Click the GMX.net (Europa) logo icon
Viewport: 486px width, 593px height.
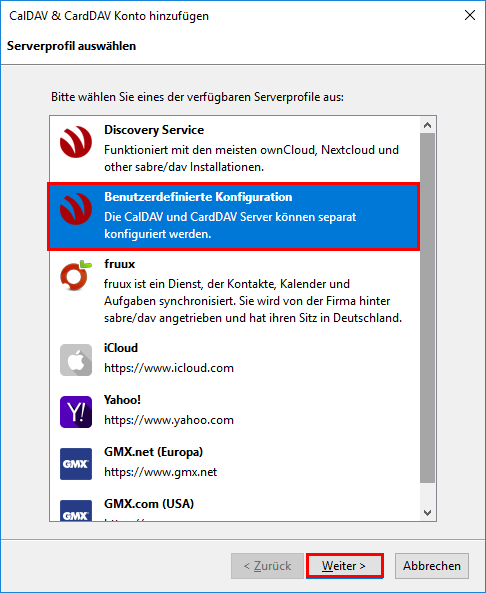76,464
